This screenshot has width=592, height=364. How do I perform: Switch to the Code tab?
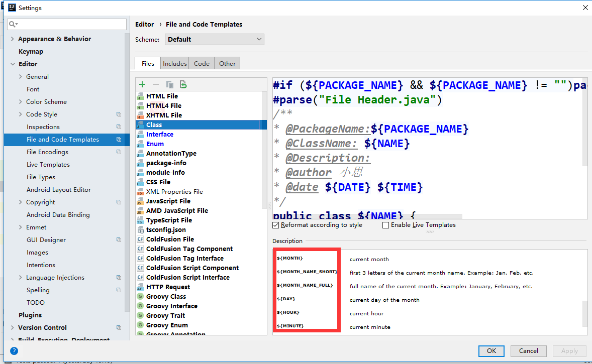(202, 63)
